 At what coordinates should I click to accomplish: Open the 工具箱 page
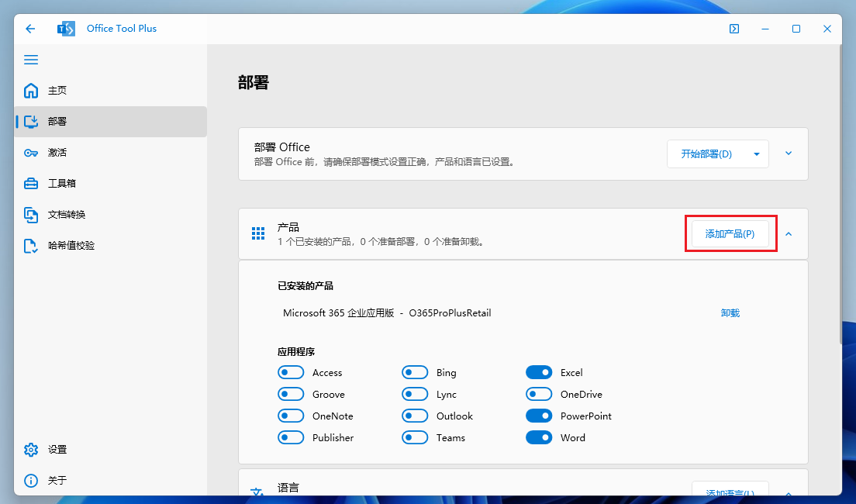point(111,184)
